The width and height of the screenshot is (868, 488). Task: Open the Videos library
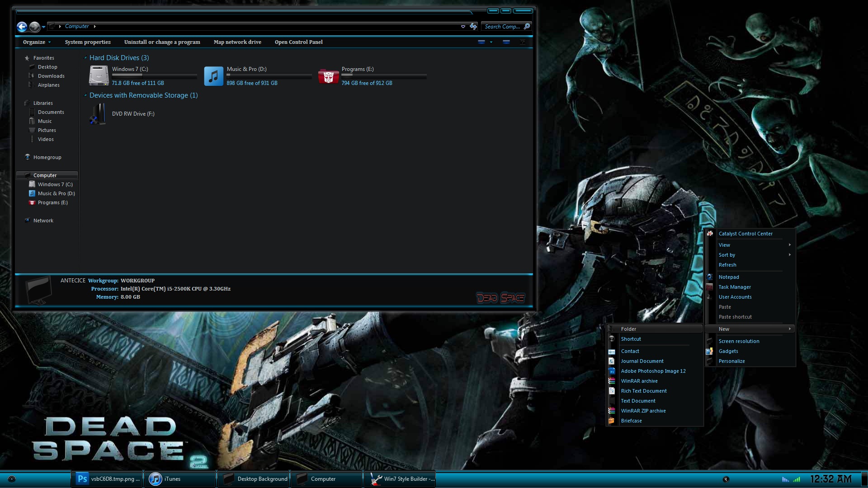click(46, 139)
